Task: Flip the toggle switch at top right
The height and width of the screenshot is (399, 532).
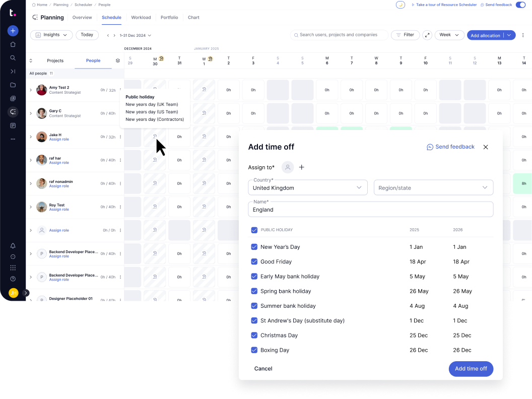Action: (x=520, y=5)
